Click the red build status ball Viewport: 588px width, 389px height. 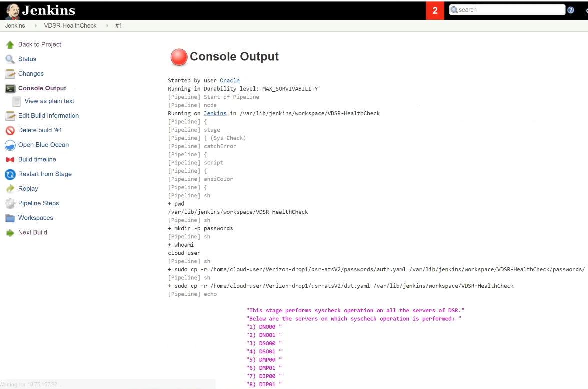(x=179, y=57)
